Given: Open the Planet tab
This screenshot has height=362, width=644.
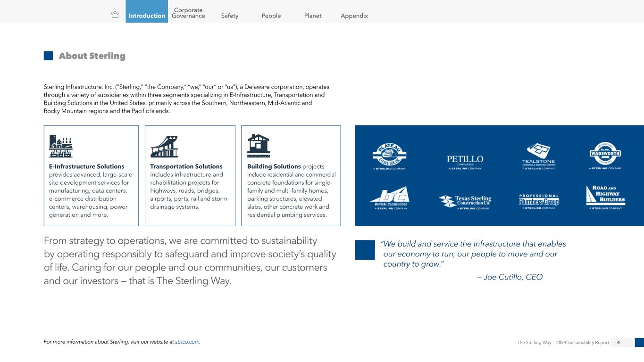Looking at the screenshot, I should (x=313, y=16).
